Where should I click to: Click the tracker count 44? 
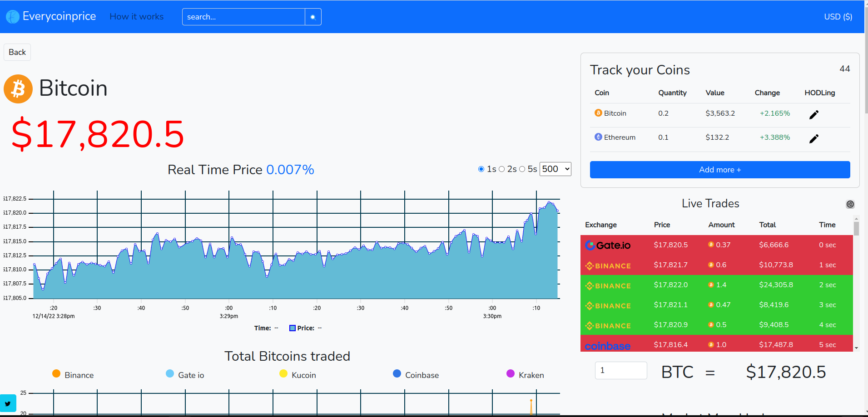coord(844,69)
